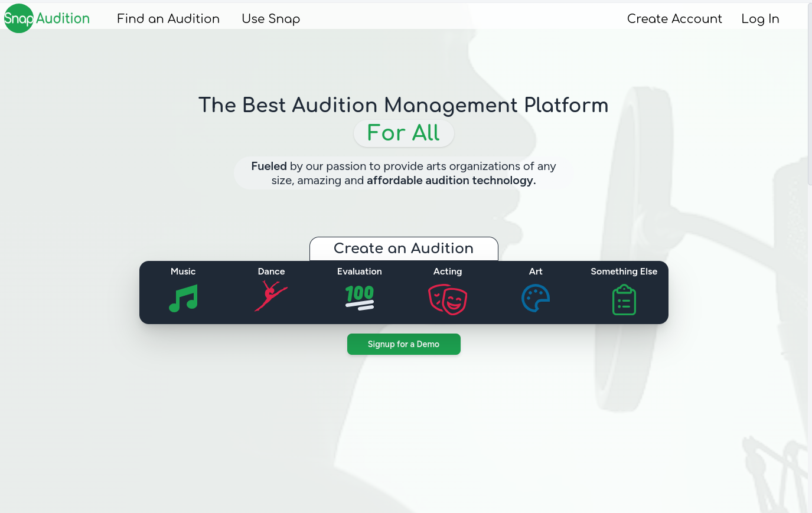Open the Use Snap menu item
Screen dimensions: 812x513
[270, 19]
